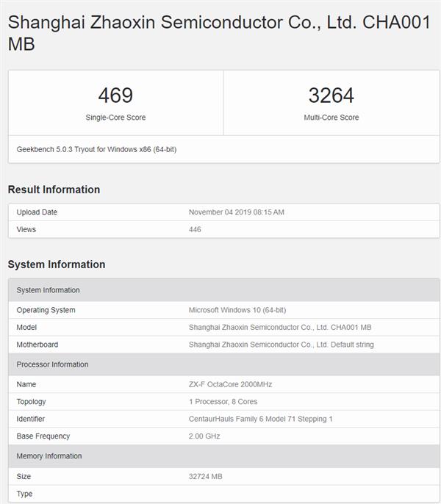Select the 2.00 GHz base frequency value
Screen dimensions: 441x504
tap(204, 436)
